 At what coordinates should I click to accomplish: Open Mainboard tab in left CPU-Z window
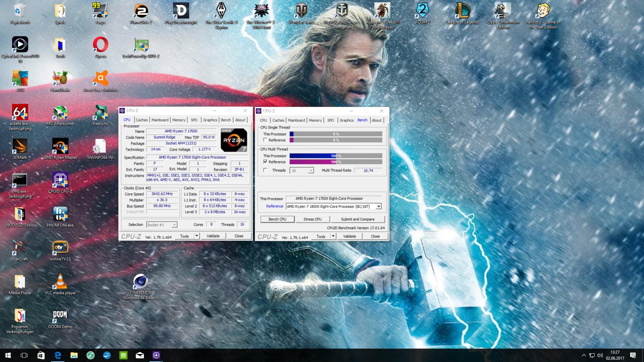[x=160, y=120]
